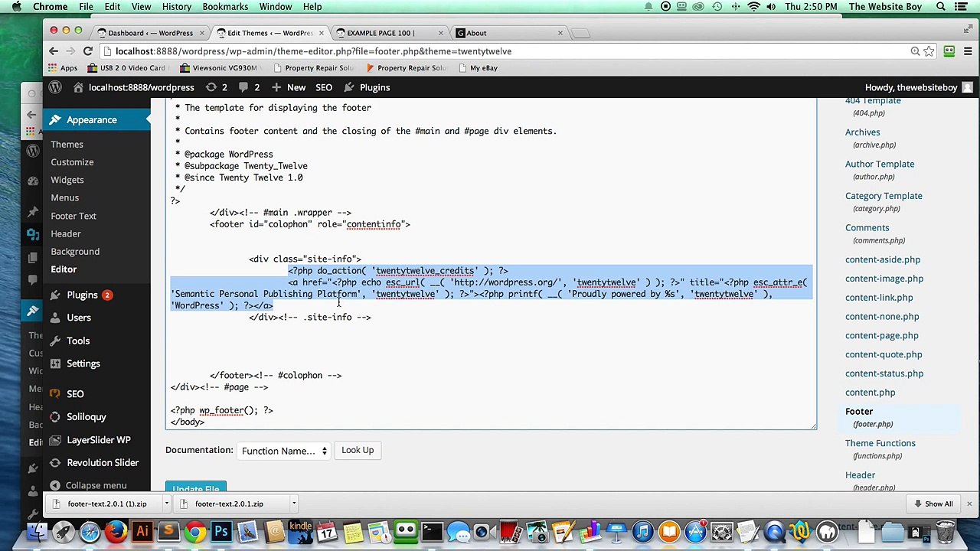Click the Wi-Fi icon in the menu bar
Viewport: 980px width, 551px height.
754,7
